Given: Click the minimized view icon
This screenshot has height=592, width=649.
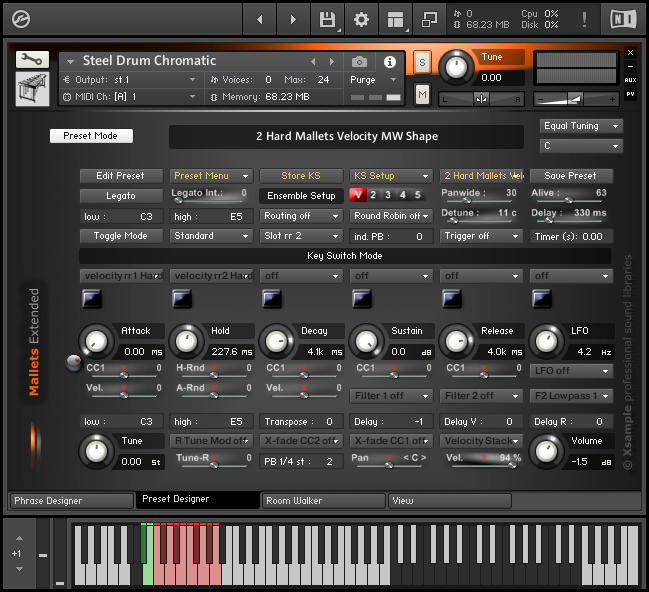Looking at the screenshot, I should 429,19.
